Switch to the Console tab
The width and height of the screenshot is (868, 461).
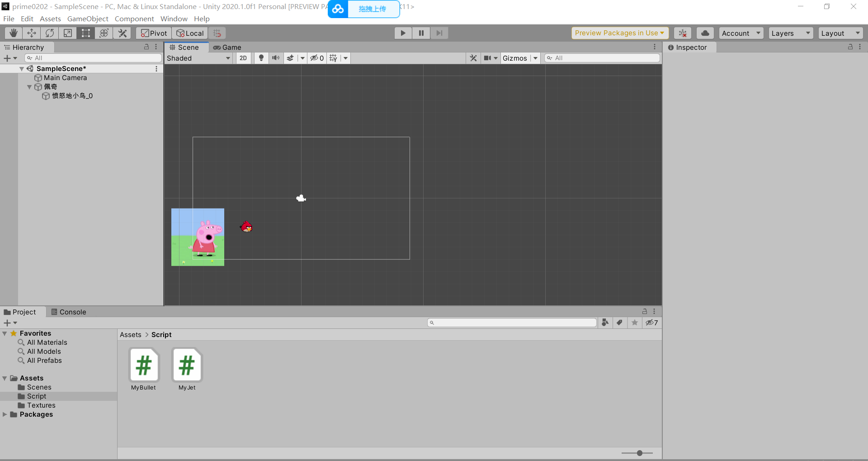(68, 312)
